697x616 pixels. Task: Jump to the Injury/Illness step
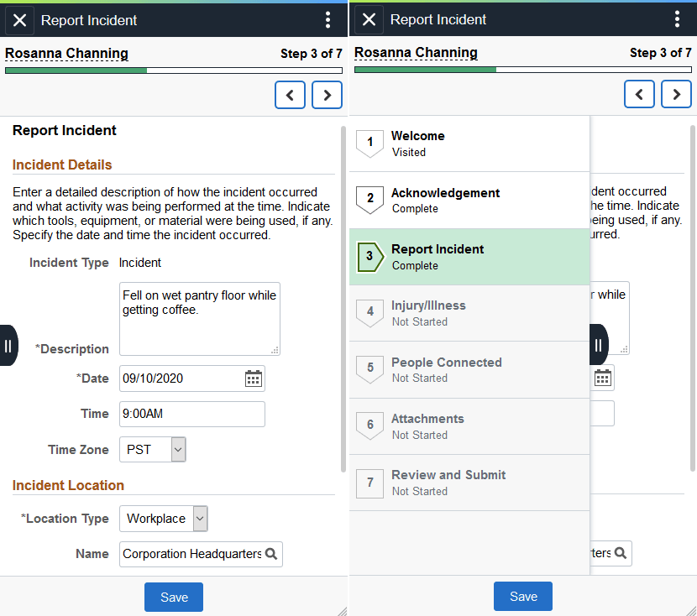pyautogui.click(x=469, y=312)
